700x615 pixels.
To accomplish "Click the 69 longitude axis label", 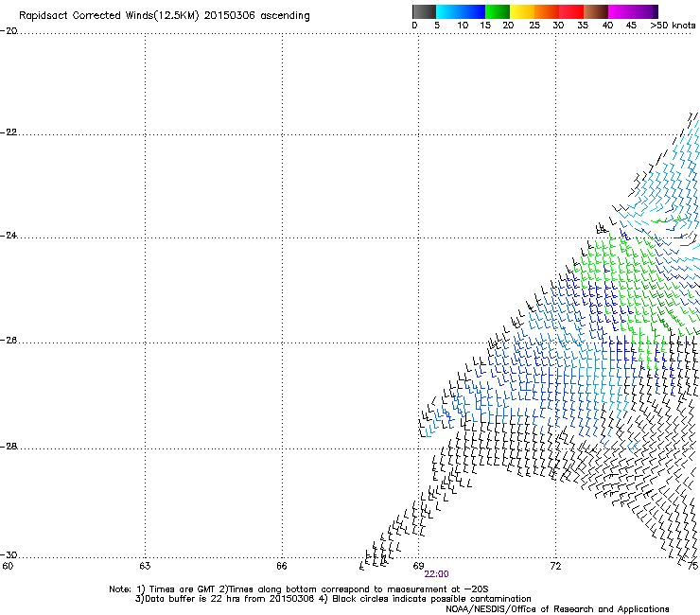I will pyautogui.click(x=418, y=566).
